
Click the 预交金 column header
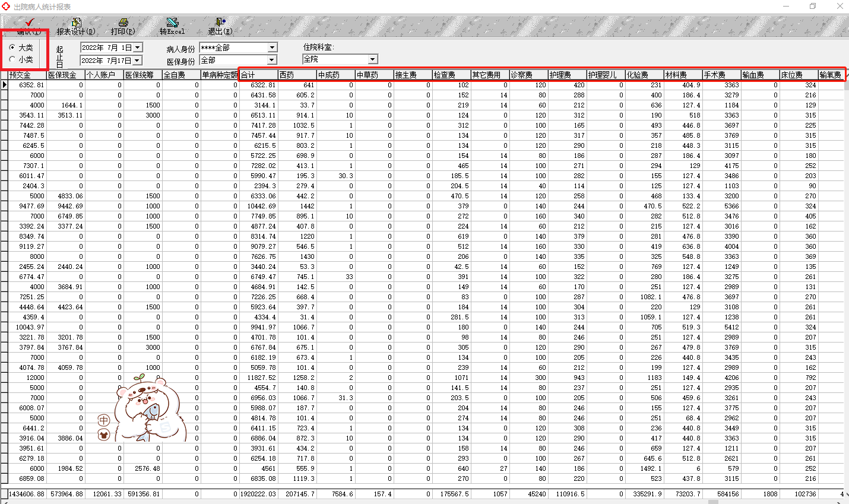coord(27,75)
